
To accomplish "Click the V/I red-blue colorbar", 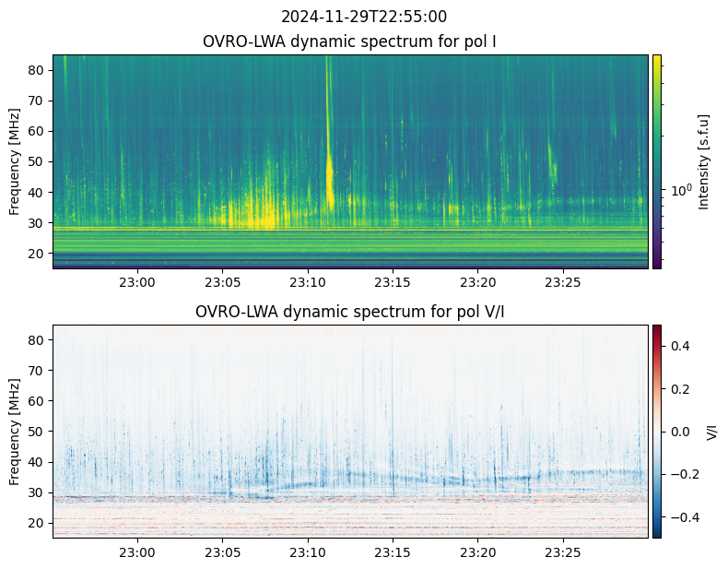I will pyautogui.click(x=657, y=431).
